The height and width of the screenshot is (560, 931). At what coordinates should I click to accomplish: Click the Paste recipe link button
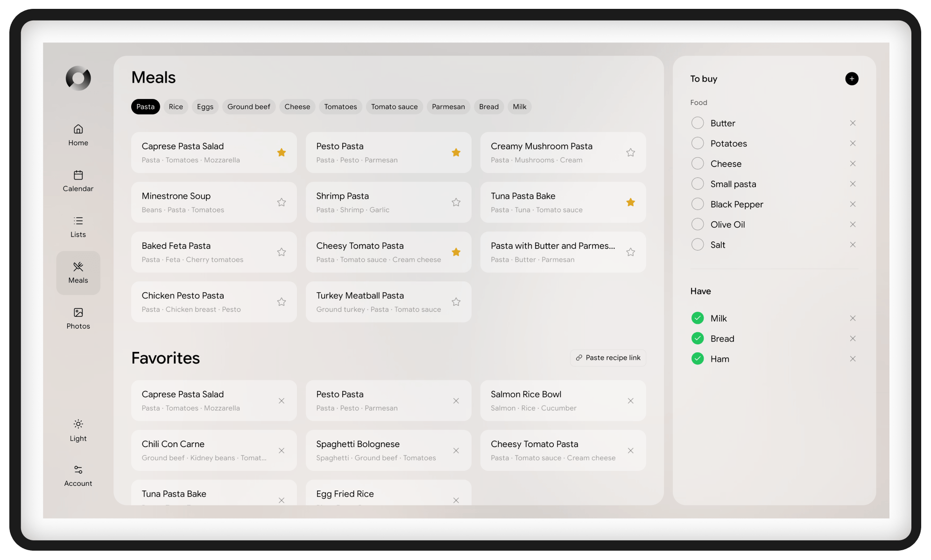click(x=608, y=358)
